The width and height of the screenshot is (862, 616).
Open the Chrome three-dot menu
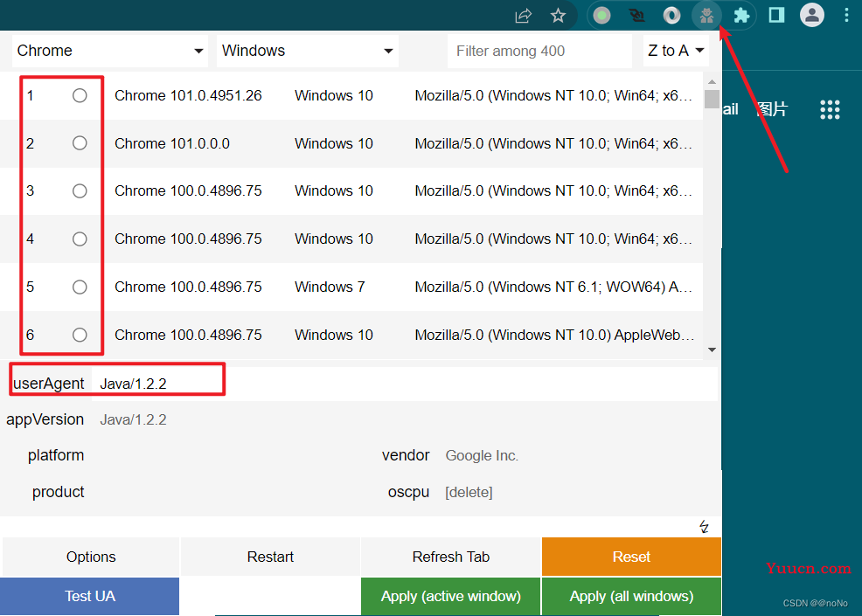[x=846, y=15]
